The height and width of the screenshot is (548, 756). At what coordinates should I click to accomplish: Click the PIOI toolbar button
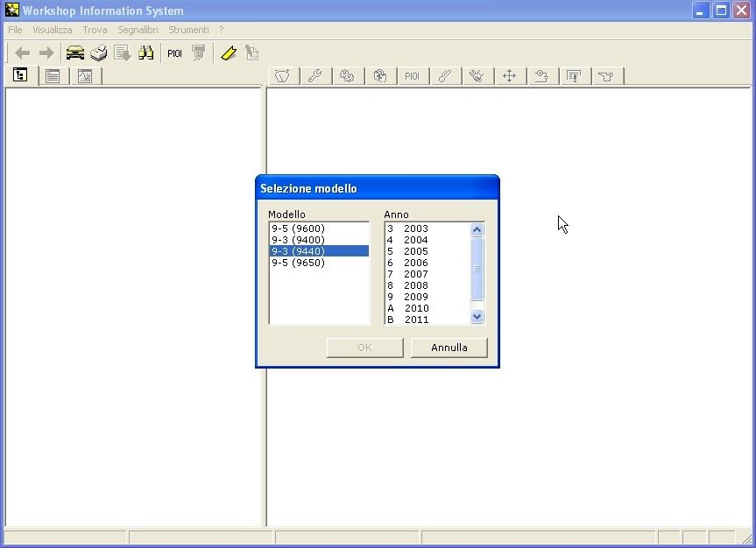[x=174, y=53]
